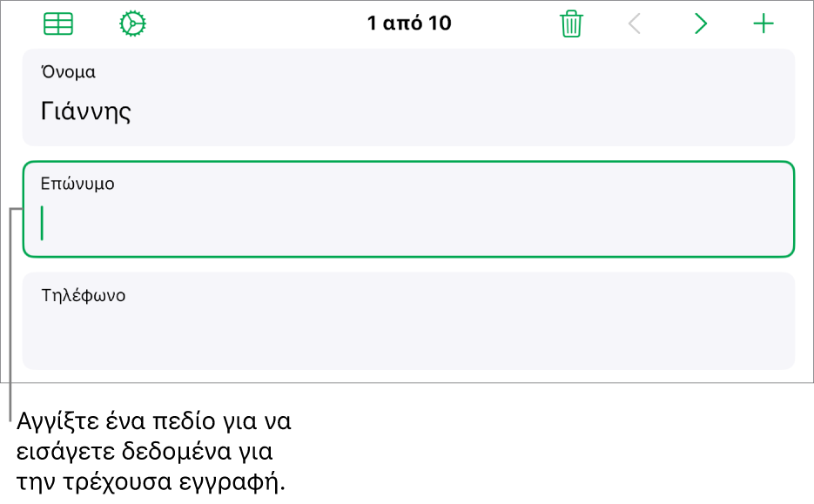Screen dimensions: 814x504
Task: Add a new record with plus icon
Action: [764, 24]
